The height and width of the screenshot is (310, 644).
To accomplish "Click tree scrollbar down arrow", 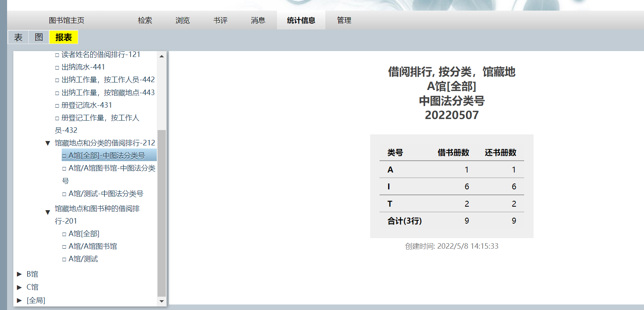I will click(161, 301).
